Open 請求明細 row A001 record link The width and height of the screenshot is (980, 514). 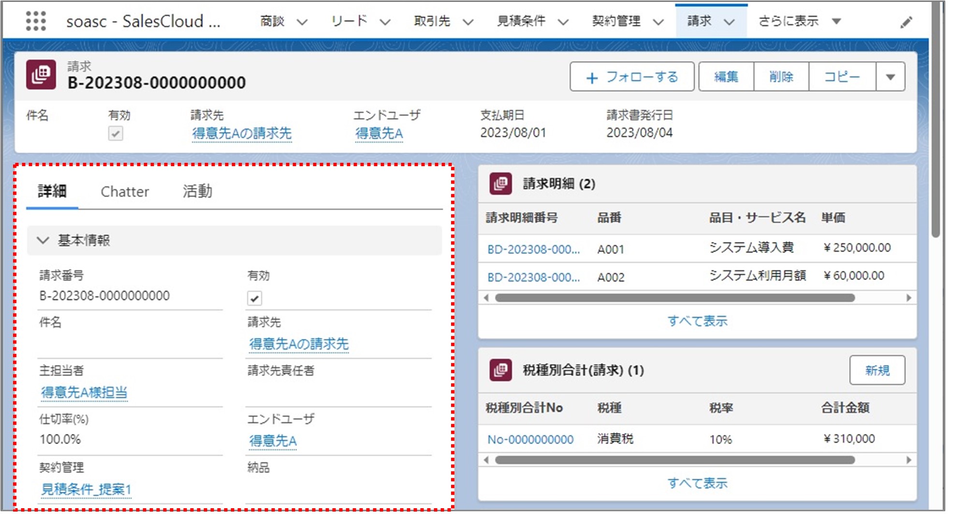click(x=533, y=249)
